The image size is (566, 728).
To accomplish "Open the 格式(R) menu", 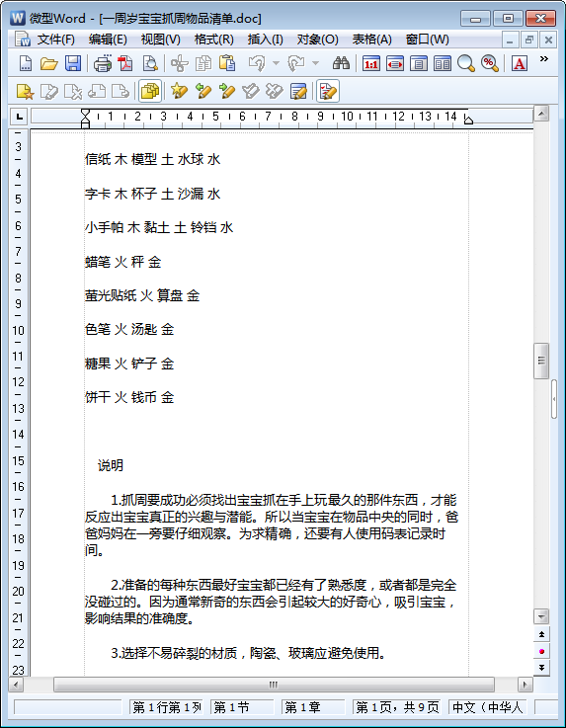I will 214,40.
